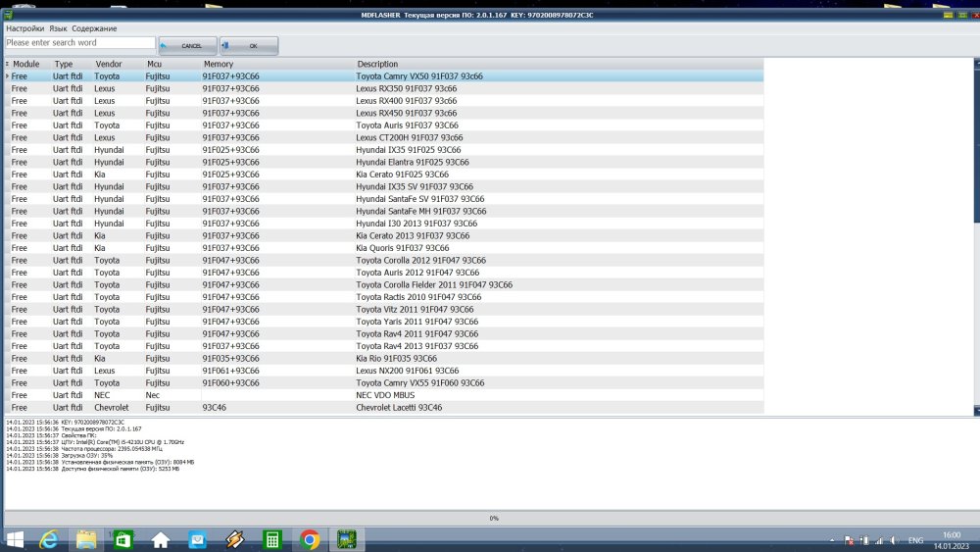Open the Windows Store taskbar icon

click(122, 539)
